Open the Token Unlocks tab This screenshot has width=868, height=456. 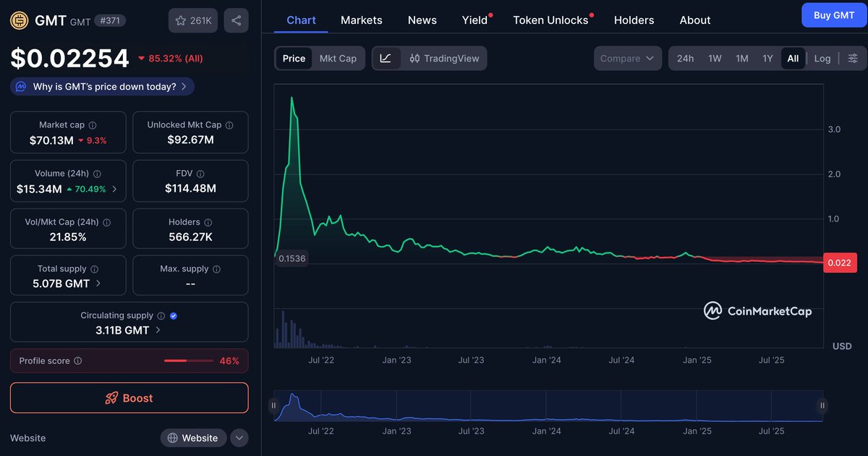point(551,20)
